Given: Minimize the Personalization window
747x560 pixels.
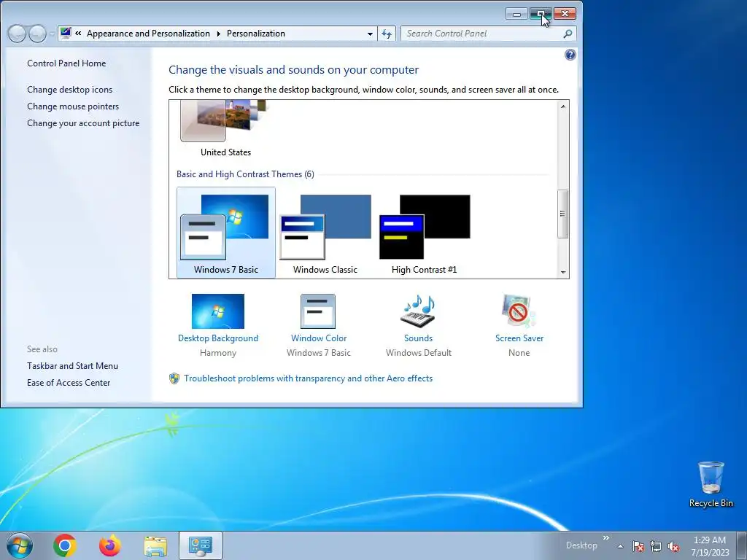Looking at the screenshot, I should click(516, 14).
